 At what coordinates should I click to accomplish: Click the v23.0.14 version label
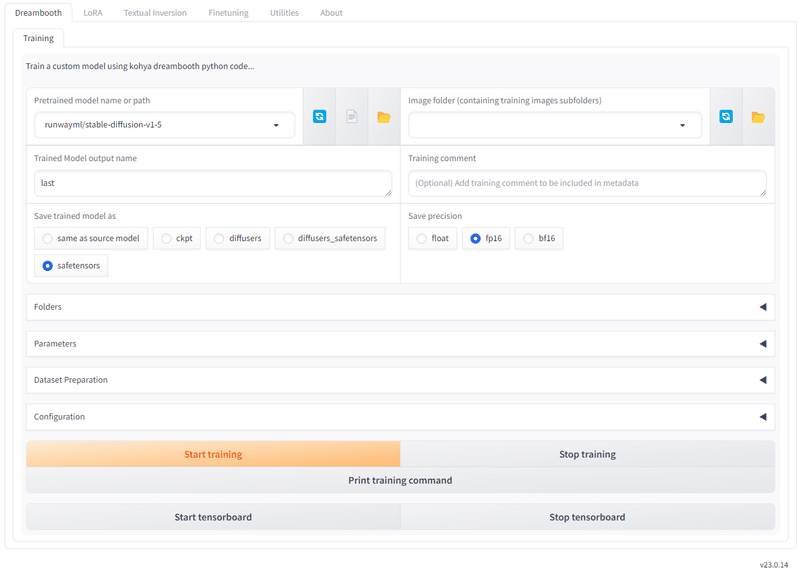(773, 565)
